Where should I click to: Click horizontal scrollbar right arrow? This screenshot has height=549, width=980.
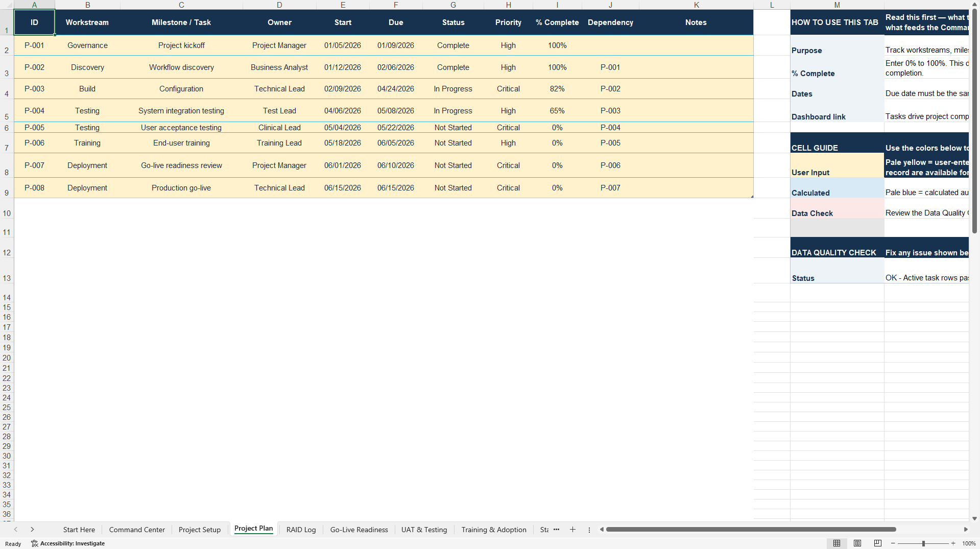coord(965,530)
